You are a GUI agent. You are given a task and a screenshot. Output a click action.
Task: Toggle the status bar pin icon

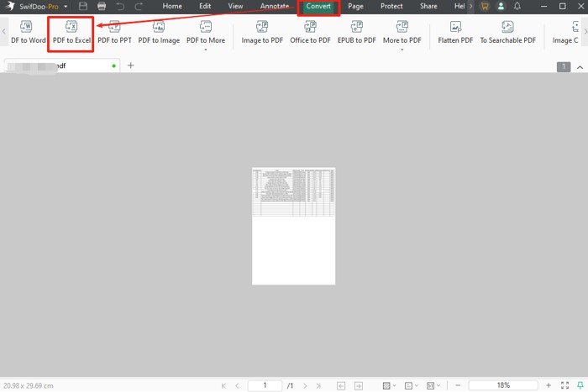580,385
